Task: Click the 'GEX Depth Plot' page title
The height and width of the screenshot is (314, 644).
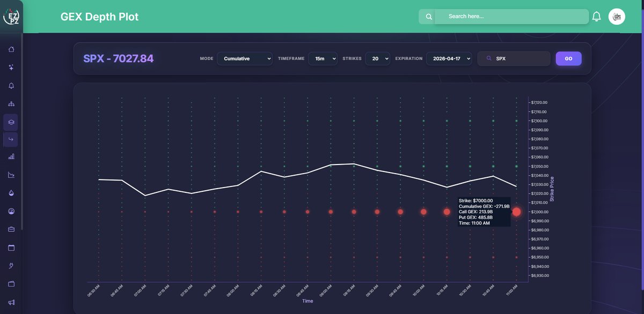Action: coord(99,17)
